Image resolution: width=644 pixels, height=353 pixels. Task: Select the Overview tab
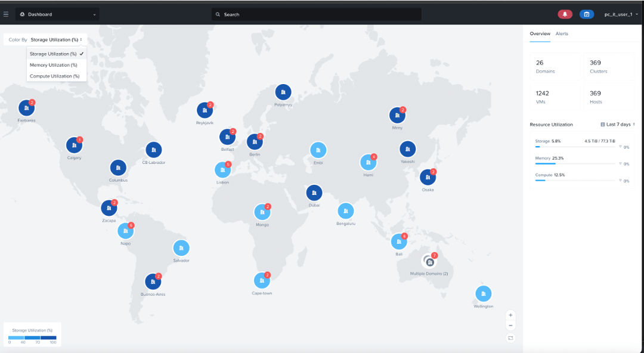coord(539,34)
